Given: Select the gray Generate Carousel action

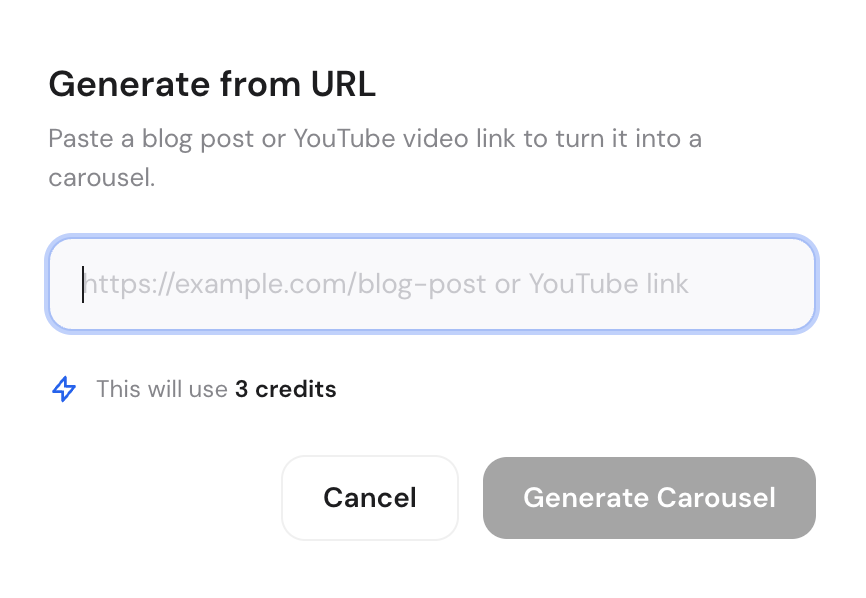Looking at the screenshot, I should pyautogui.click(x=650, y=498).
